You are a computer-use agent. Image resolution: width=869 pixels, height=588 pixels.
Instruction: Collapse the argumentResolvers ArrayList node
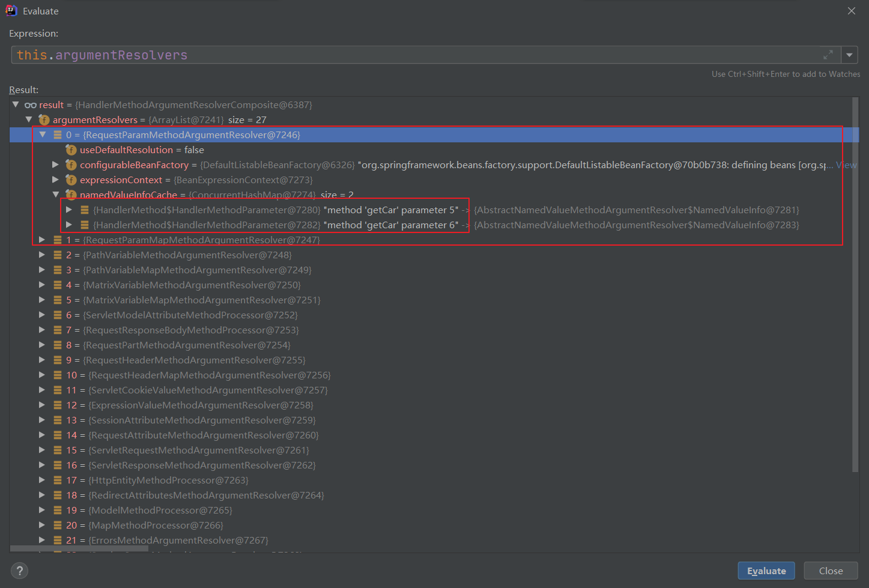(x=29, y=120)
